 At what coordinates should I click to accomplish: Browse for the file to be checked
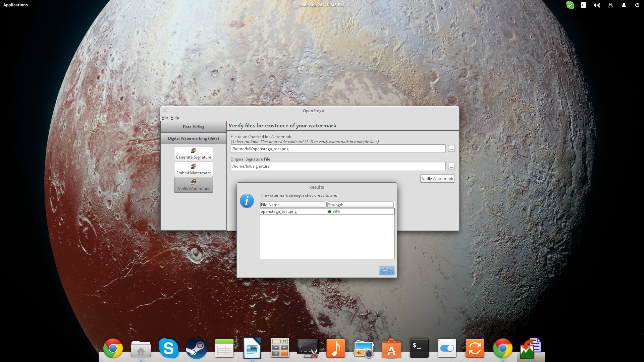(x=451, y=149)
